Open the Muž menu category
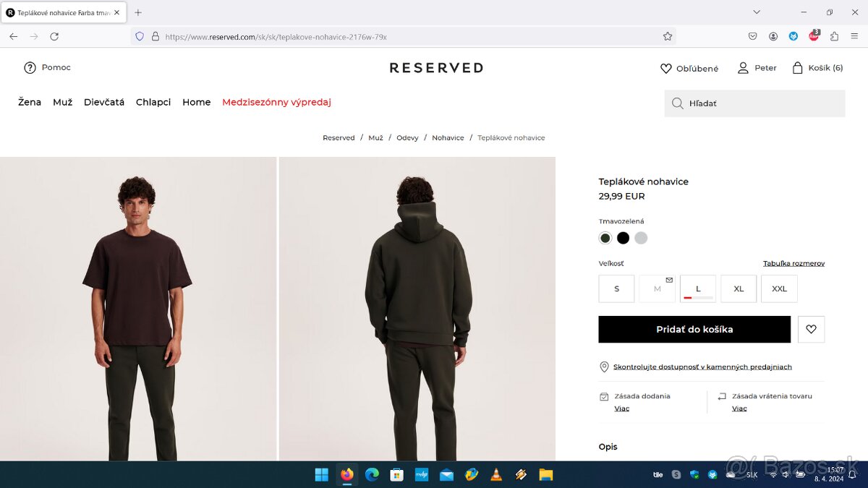Viewport: 868px width, 488px height. [x=63, y=102]
